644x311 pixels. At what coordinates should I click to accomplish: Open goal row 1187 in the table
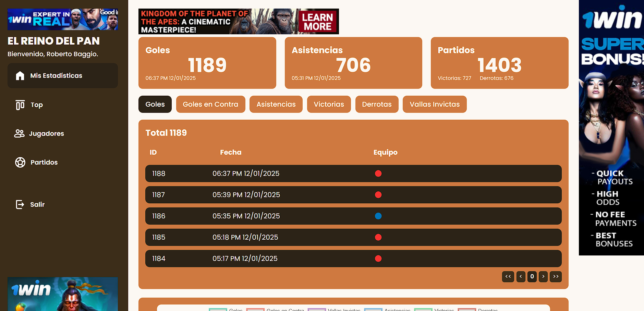point(353,195)
